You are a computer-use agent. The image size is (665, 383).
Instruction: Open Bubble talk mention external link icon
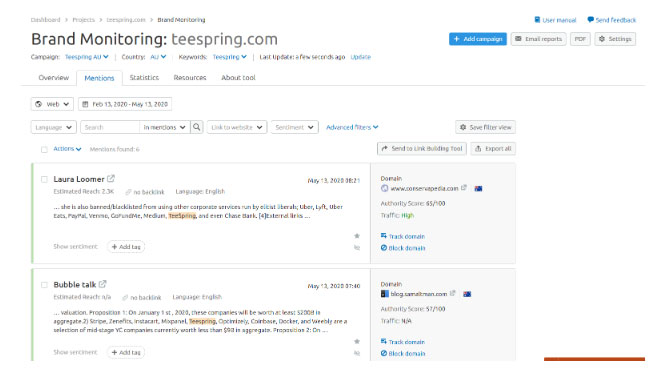103,284
